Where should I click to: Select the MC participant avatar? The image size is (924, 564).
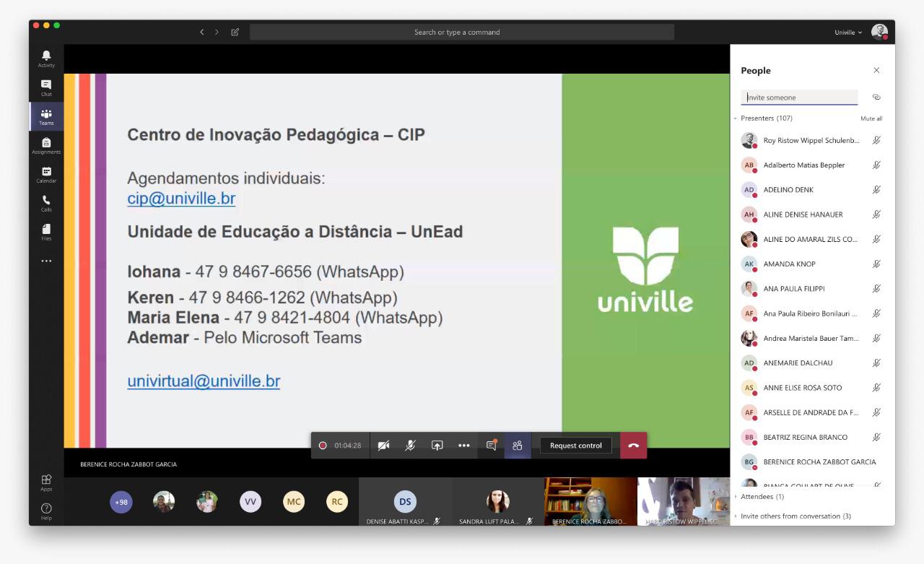click(x=294, y=502)
